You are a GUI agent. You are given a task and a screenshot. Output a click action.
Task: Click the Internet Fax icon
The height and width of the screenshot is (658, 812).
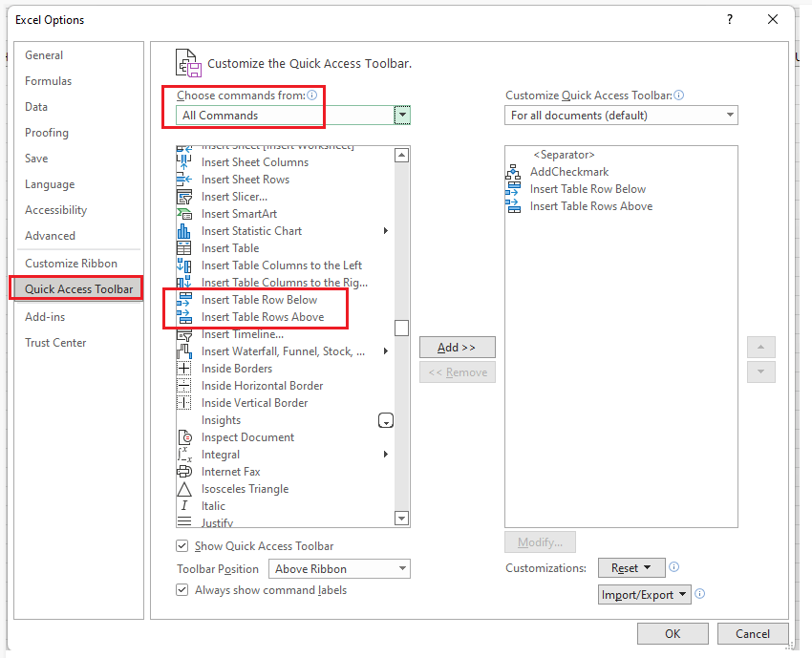(x=184, y=472)
